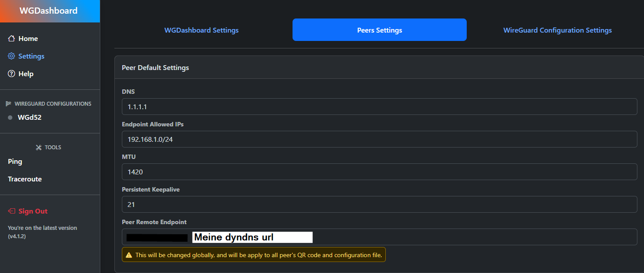Viewport: 644px width, 273px height.
Task: Edit the Persistent Keepalive field
Action: tap(379, 204)
